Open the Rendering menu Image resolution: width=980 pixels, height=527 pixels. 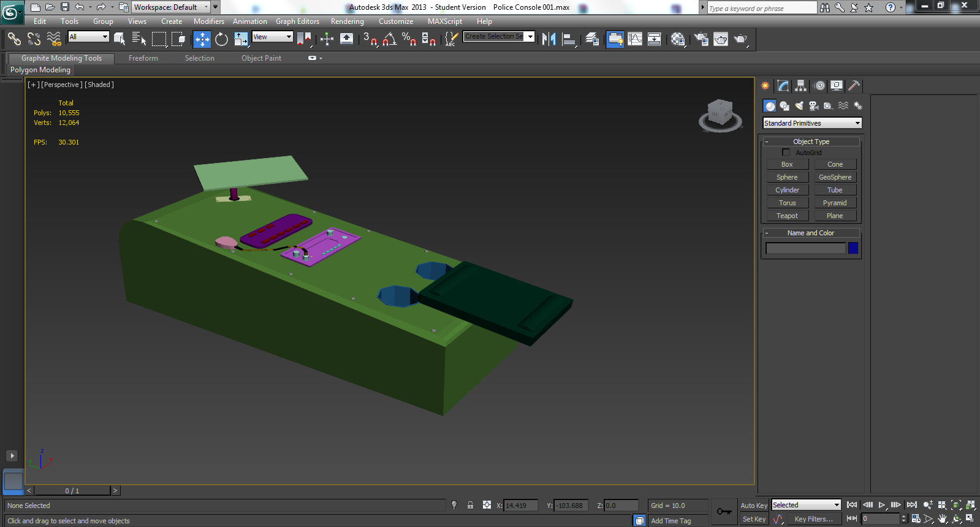pyautogui.click(x=347, y=21)
